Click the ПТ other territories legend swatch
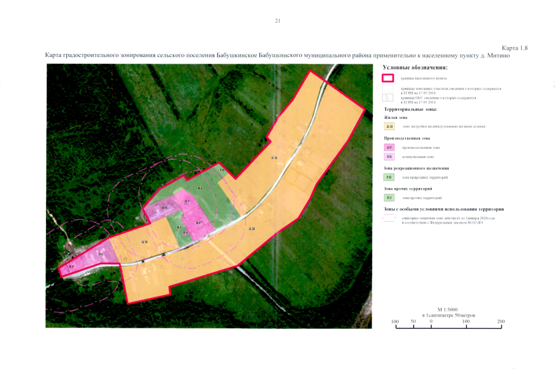The height and width of the screenshot is (392, 555). 388,198
